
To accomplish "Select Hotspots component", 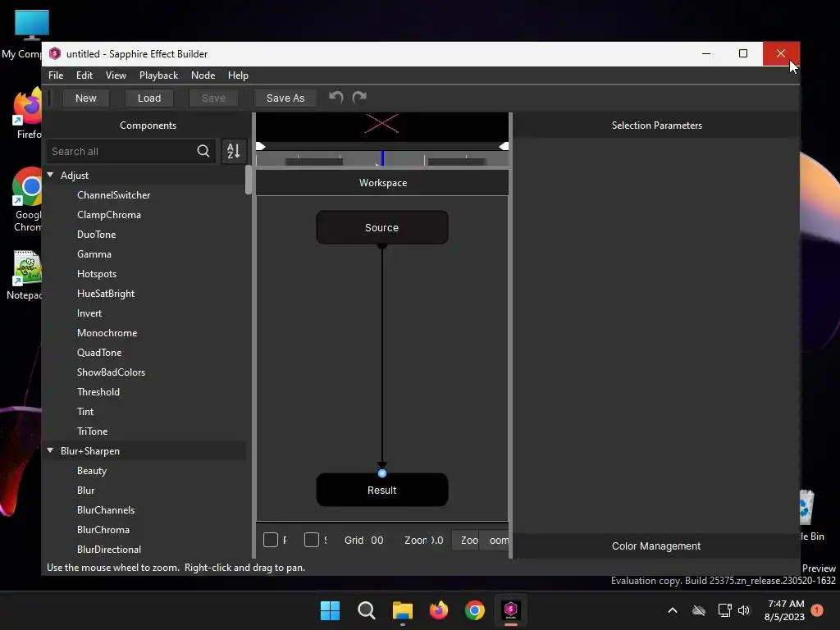I will [97, 274].
